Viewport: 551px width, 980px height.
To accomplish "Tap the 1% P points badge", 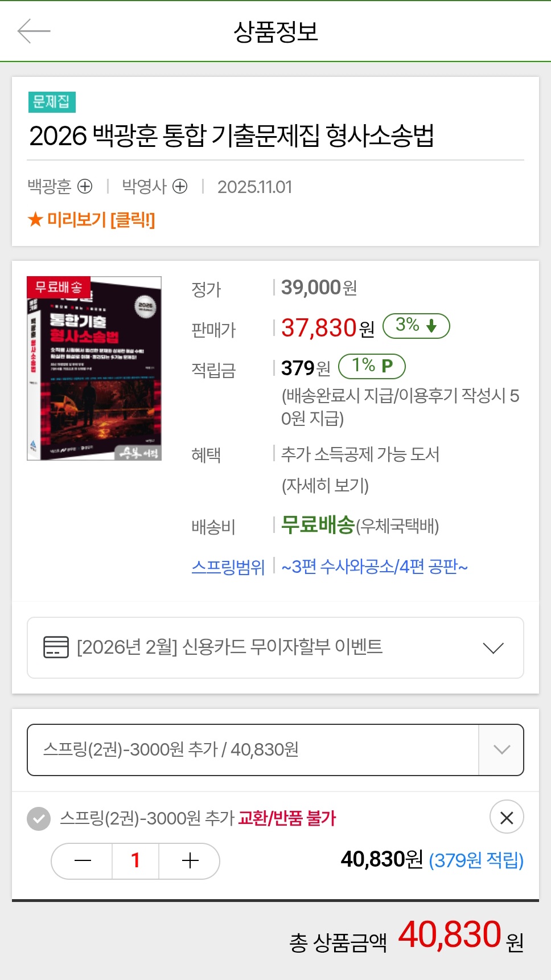I will point(372,366).
